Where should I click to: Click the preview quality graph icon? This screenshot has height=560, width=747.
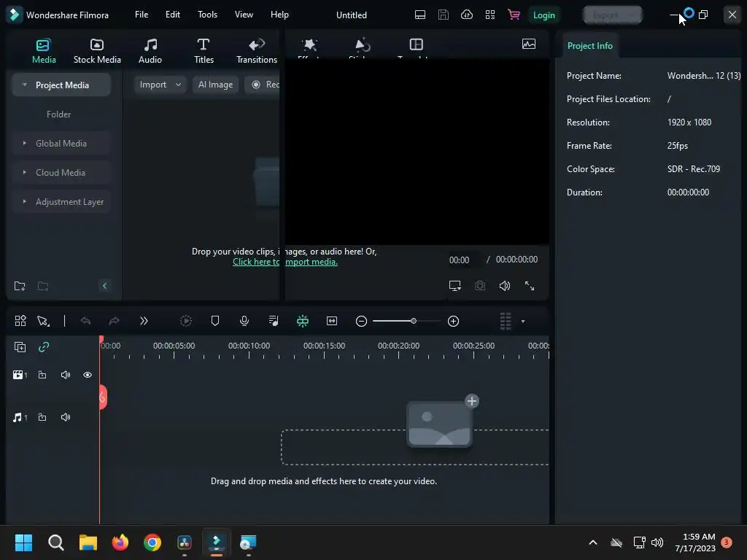(529, 44)
